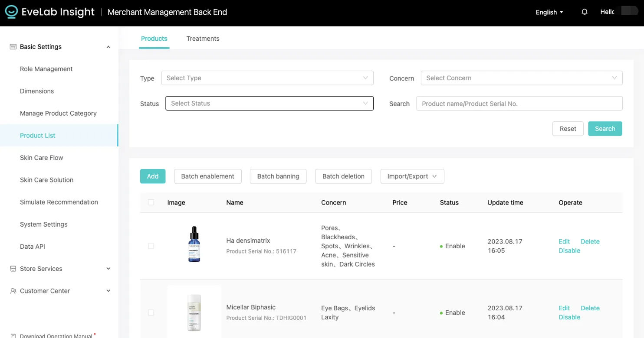644x338 pixels.
Task: Go to Manage Product Category
Action: (x=59, y=113)
